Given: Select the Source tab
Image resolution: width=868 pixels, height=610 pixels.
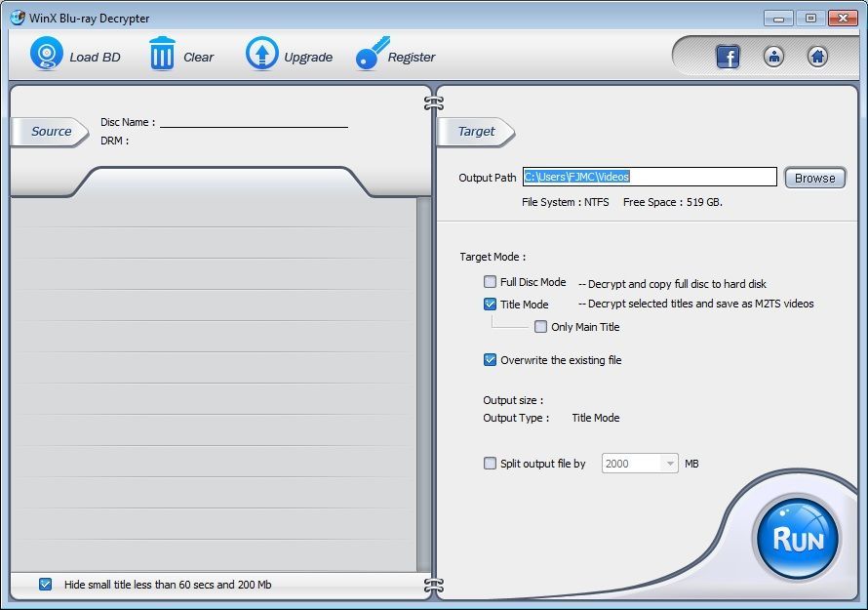Looking at the screenshot, I should (50, 132).
